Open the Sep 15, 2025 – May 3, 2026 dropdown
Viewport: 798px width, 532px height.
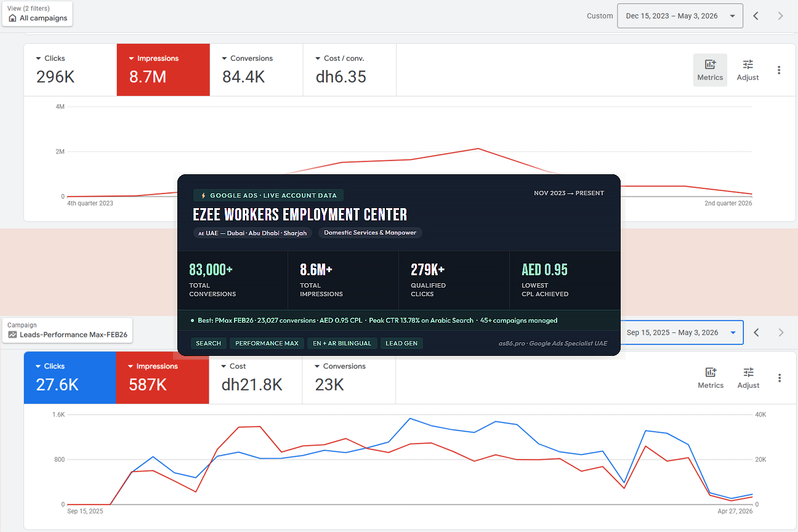[681, 332]
